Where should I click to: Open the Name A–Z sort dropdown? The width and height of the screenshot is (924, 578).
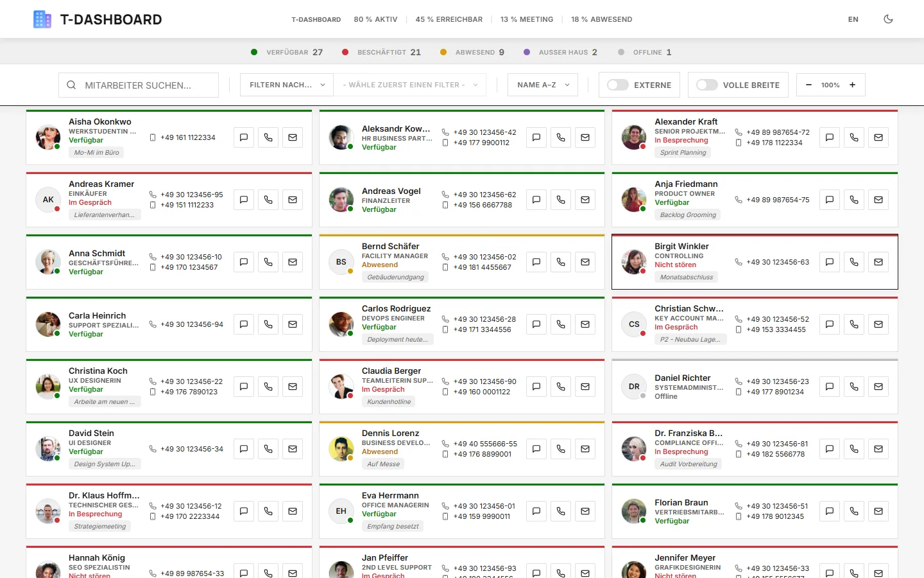pos(543,85)
